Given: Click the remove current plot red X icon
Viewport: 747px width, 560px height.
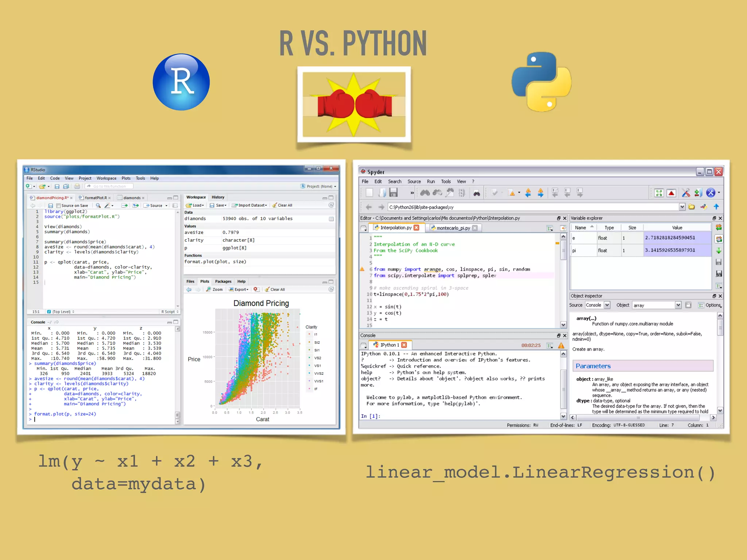Looking at the screenshot, I should [x=256, y=289].
